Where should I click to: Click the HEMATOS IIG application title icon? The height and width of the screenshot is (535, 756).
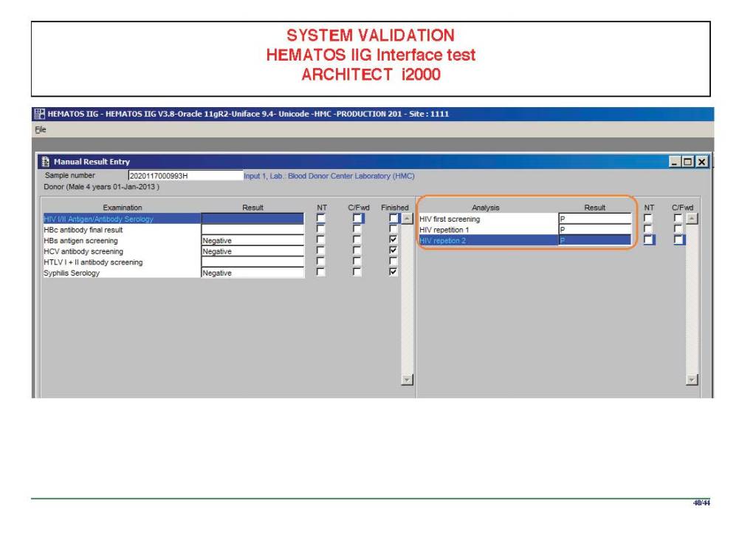point(39,114)
